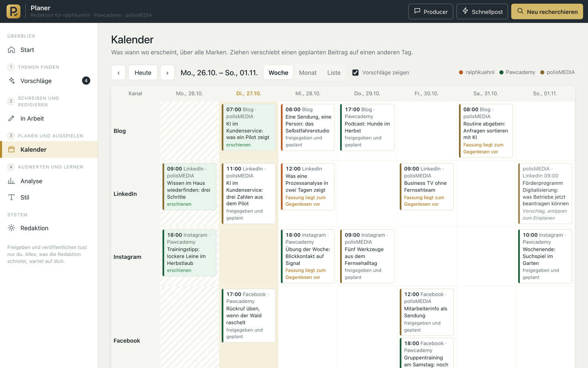Open the Gruppentraining am Samstag post

pos(426,353)
